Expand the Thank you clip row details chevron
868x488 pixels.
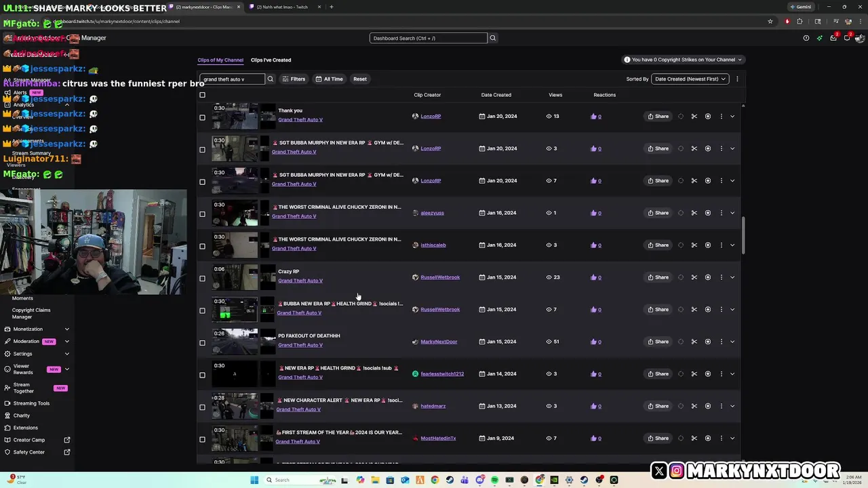coord(732,116)
